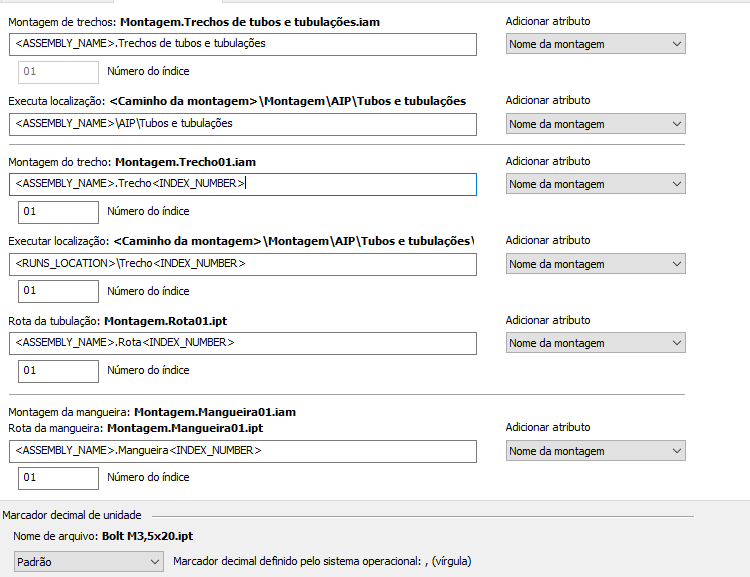Click the RUNS_LOCATION Trecho path field
The image size is (750, 577).
(x=244, y=264)
